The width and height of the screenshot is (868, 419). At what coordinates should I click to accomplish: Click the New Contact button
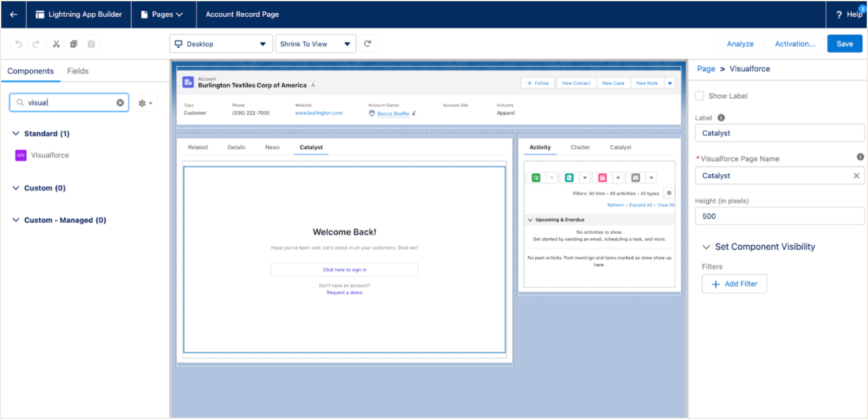pyautogui.click(x=576, y=83)
